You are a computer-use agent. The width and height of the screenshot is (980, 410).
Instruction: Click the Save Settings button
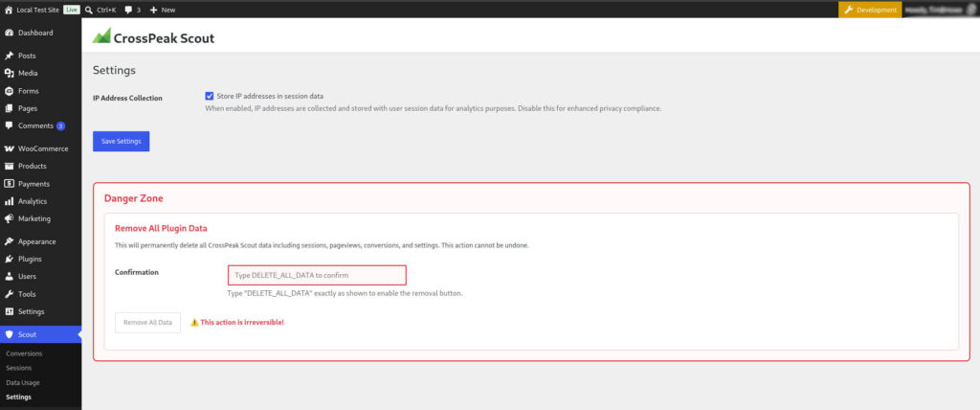pos(122,142)
